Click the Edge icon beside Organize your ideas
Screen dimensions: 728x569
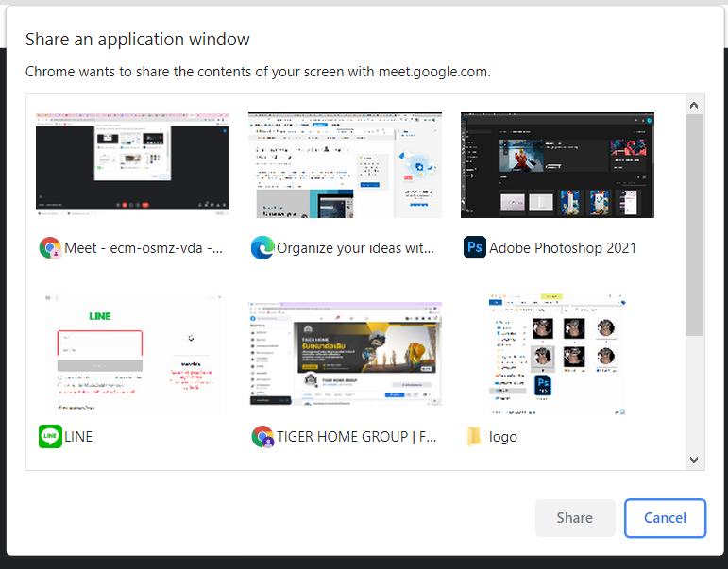(x=262, y=248)
